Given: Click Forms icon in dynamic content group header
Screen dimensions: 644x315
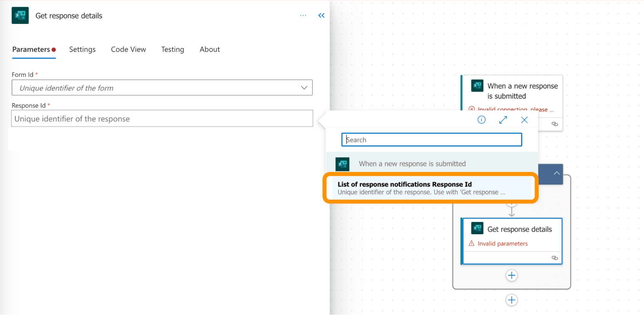Looking at the screenshot, I should coord(342,164).
